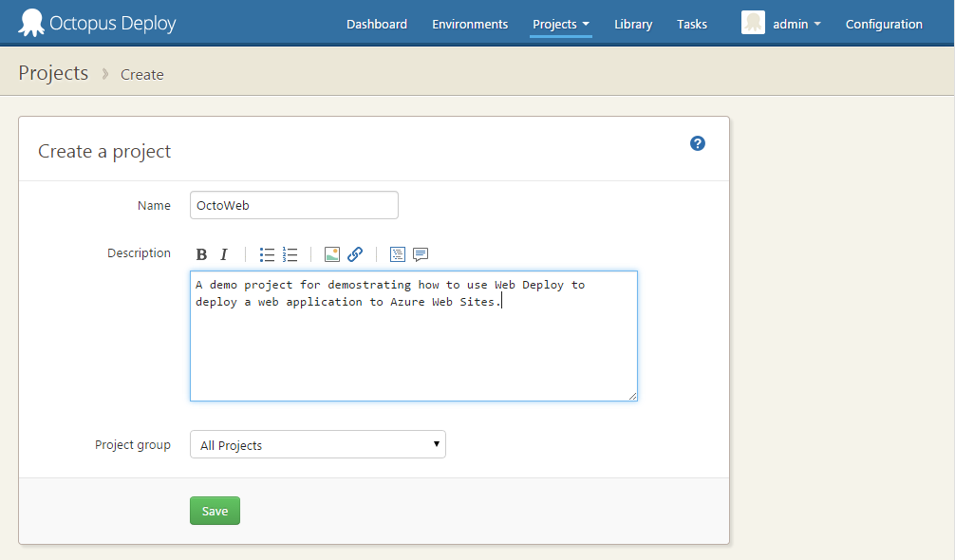The image size is (955, 560).
Task: Open the admin user menu
Action: coord(781,25)
